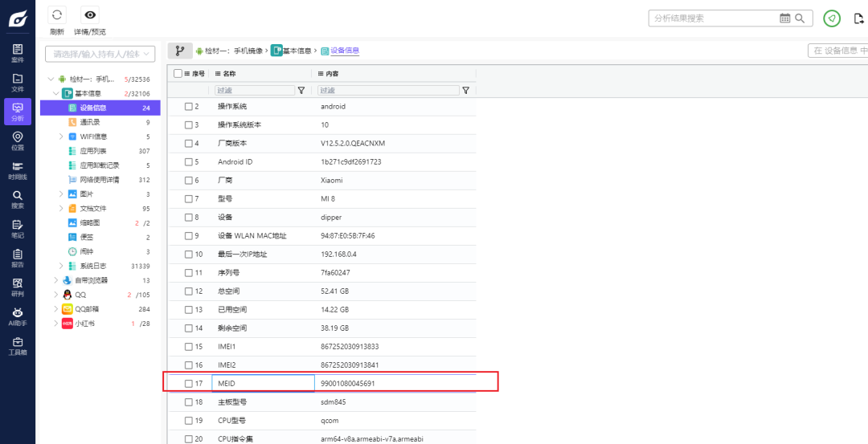The image size is (868, 444).
Task: Tick the checkbox for row 17 MEID
Action: click(189, 384)
